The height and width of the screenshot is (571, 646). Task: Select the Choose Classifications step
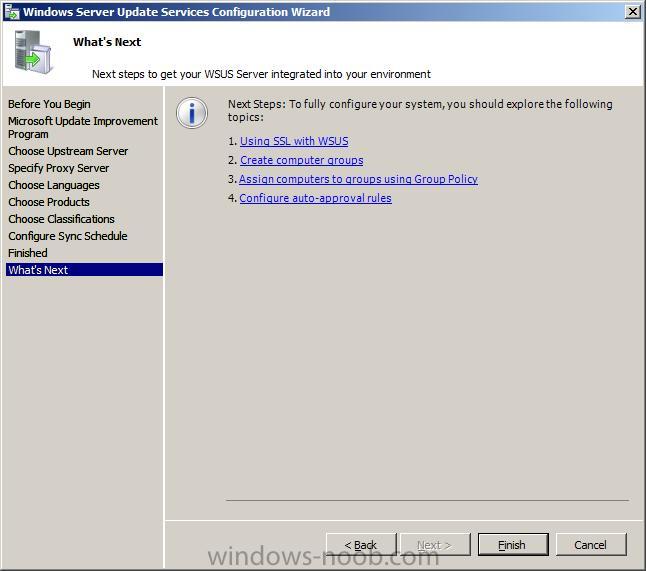point(61,219)
